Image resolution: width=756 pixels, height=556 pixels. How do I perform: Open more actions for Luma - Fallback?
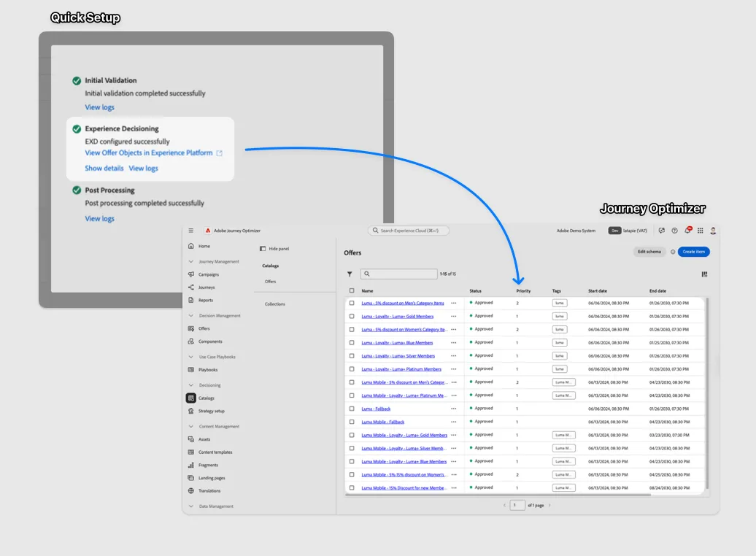pyautogui.click(x=454, y=409)
